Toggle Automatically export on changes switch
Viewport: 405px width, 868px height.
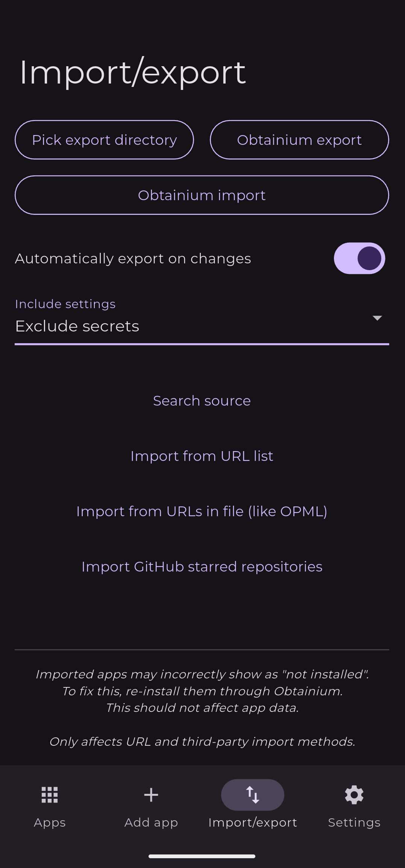359,258
